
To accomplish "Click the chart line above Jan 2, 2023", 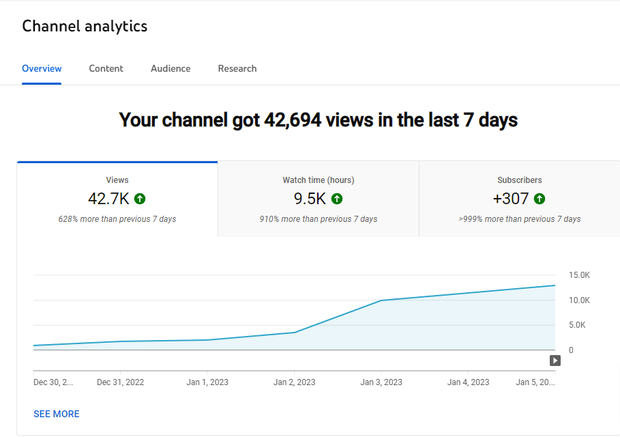I will tap(293, 332).
